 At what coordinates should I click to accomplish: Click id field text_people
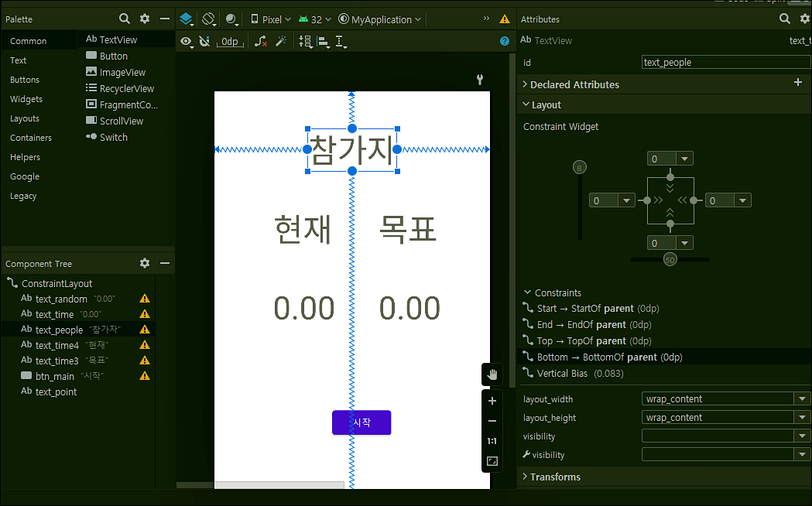tap(725, 62)
